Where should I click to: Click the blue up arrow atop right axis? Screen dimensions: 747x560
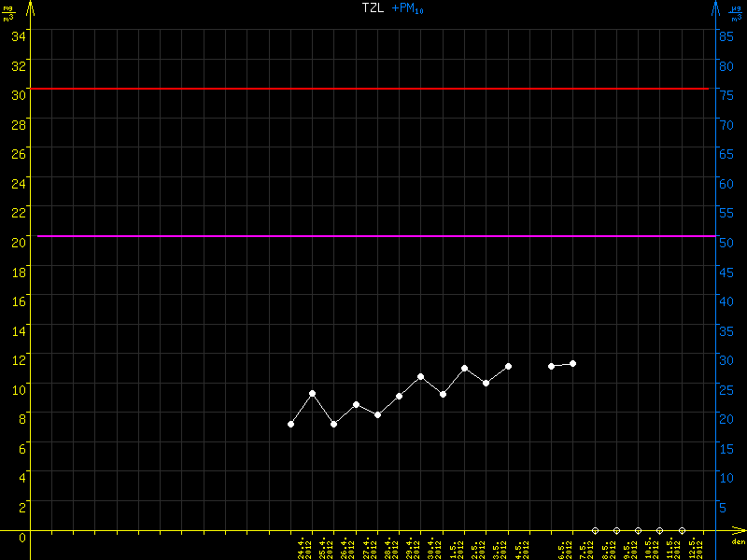715,9
